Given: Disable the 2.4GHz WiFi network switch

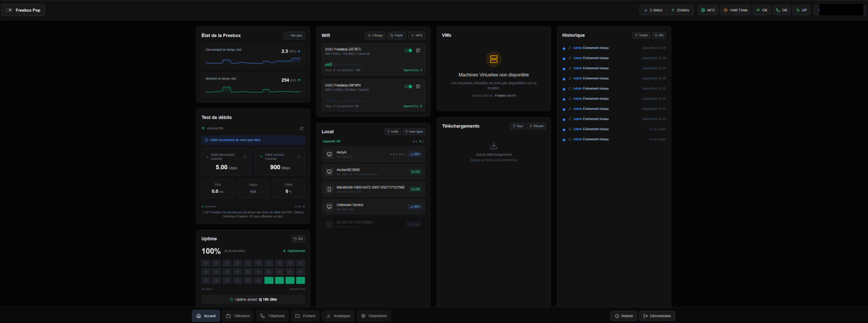Looking at the screenshot, I should (408, 86).
